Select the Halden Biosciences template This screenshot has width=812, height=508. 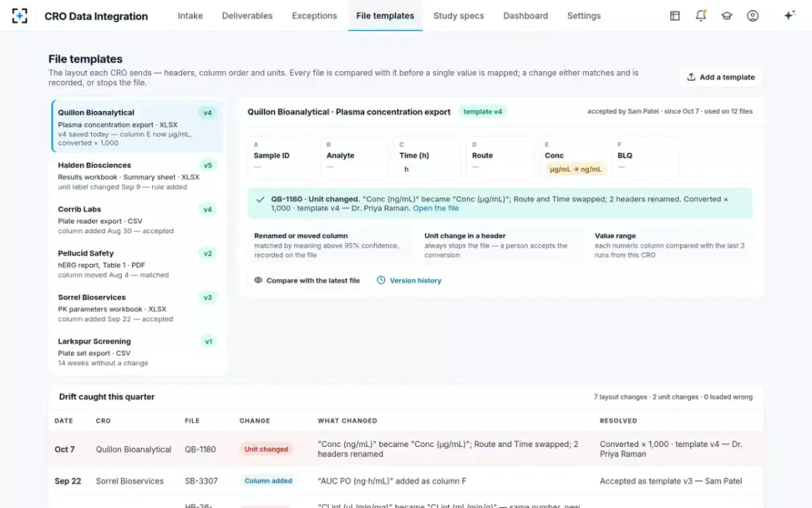[137, 175]
